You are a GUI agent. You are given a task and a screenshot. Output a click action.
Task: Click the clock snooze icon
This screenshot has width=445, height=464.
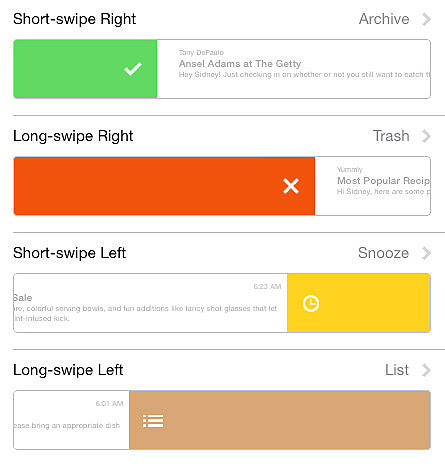(311, 303)
